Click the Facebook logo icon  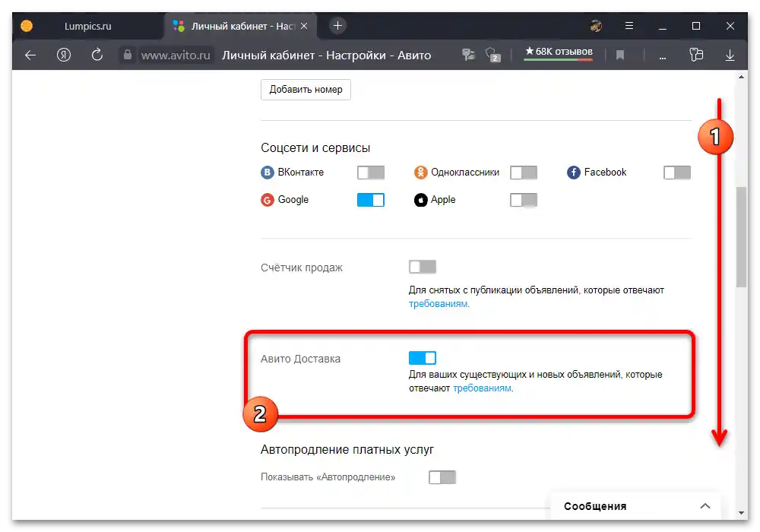tap(573, 173)
